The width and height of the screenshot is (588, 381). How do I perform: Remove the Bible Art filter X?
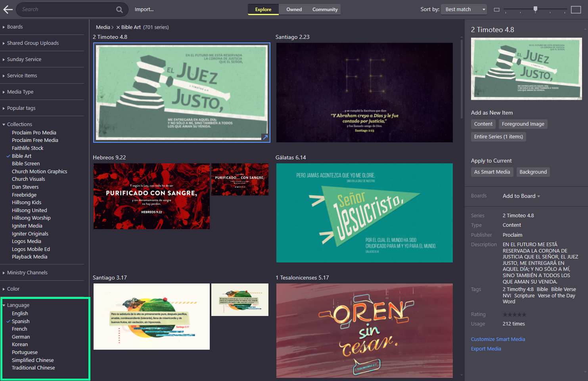118,27
